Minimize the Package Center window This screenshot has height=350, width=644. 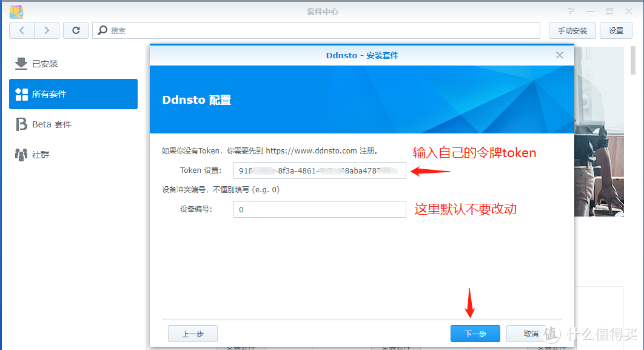(x=590, y=12)
